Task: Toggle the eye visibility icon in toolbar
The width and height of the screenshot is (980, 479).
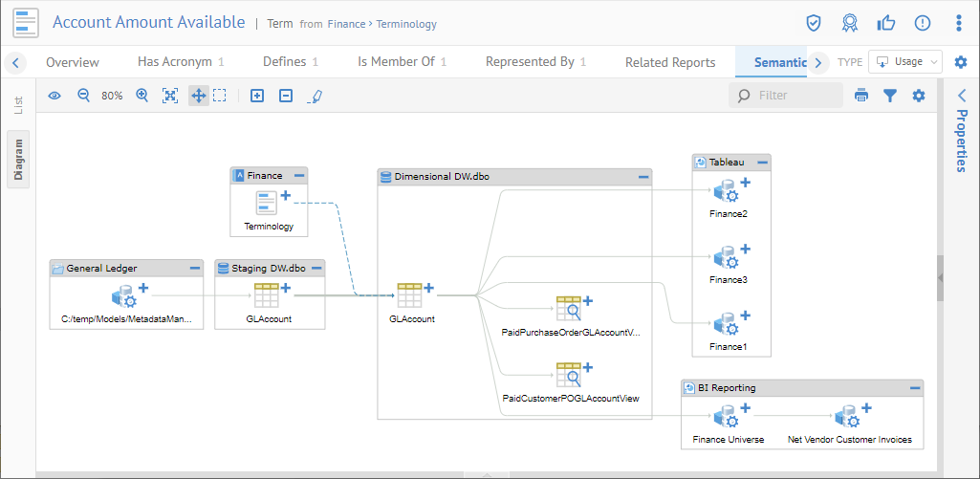Action: 54,96
